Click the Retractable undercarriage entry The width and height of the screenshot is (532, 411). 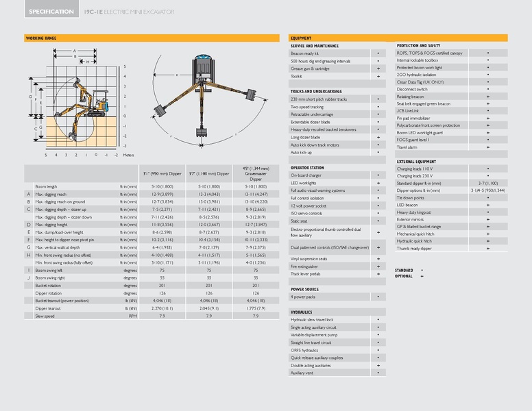(312, 114)
